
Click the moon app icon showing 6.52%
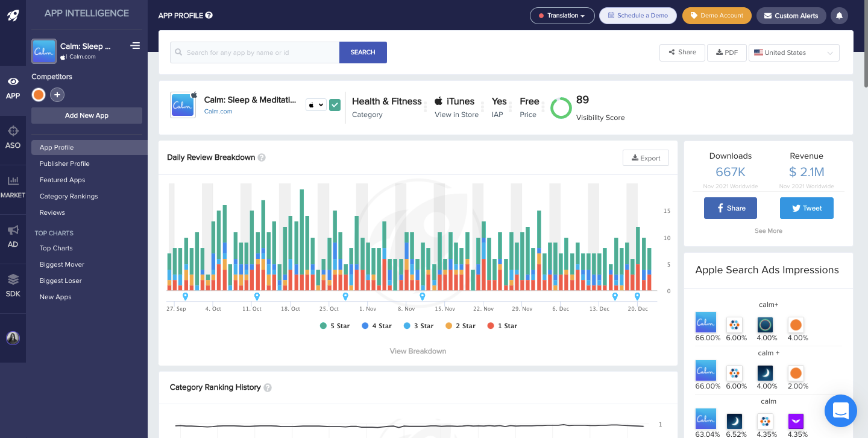(734, 421)
